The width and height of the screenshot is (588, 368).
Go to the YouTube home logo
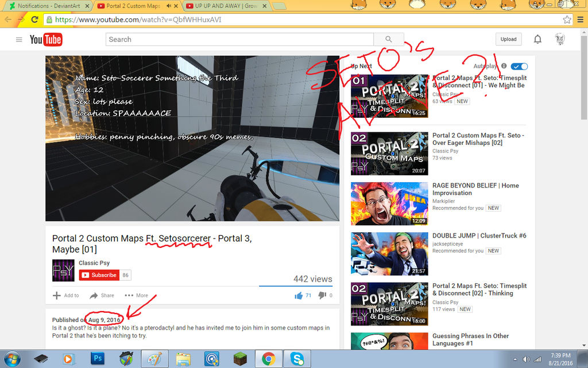tap(46, 40)
